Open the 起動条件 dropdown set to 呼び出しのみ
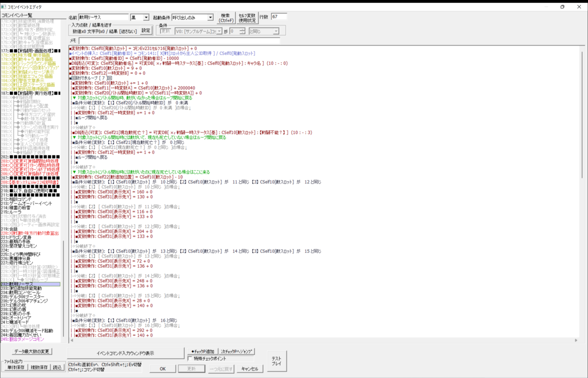Viewport: 588px width, 378px height. point(193,18)
